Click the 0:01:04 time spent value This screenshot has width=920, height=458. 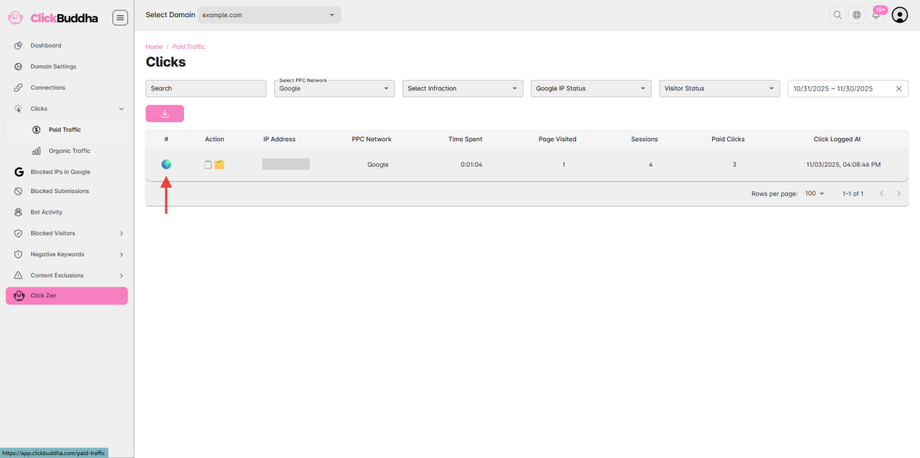(472, 165)
